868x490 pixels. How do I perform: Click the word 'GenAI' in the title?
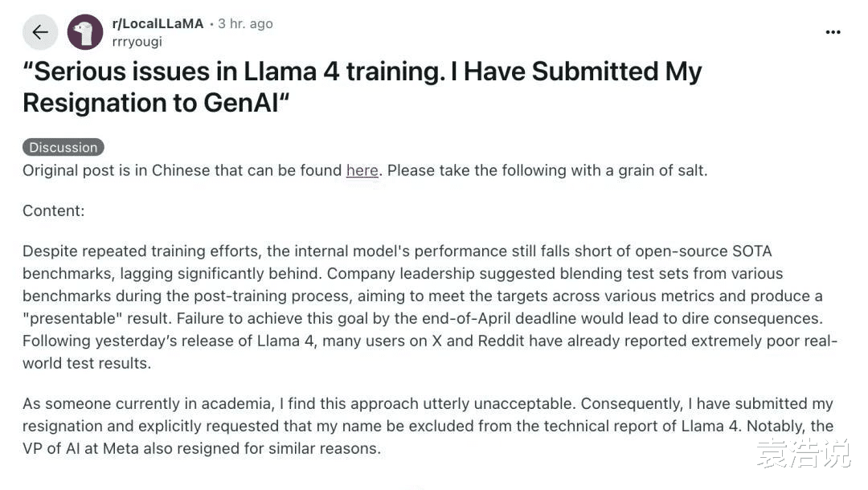(241, 103)
